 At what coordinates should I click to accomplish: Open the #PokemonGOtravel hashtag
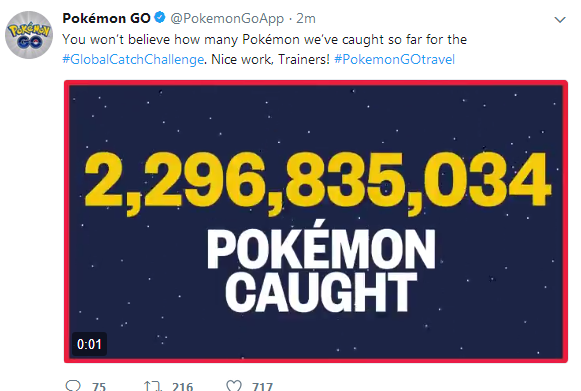(394, 59)
